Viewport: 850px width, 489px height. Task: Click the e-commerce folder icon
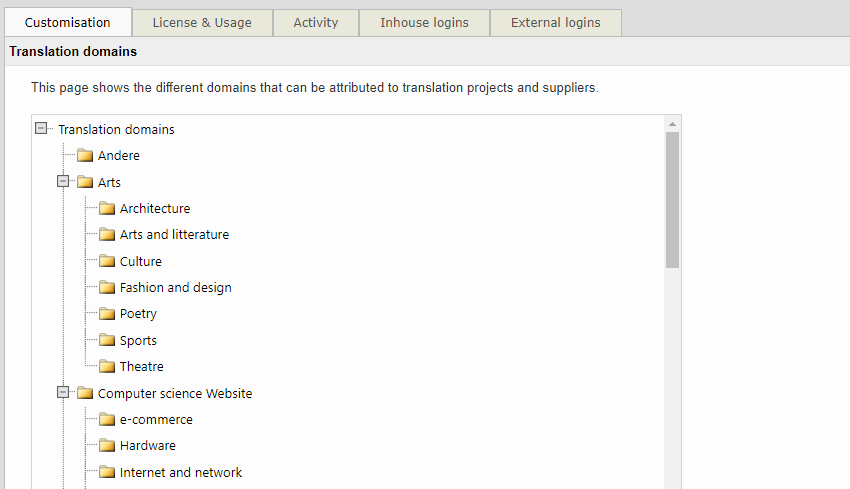(107, 420)
